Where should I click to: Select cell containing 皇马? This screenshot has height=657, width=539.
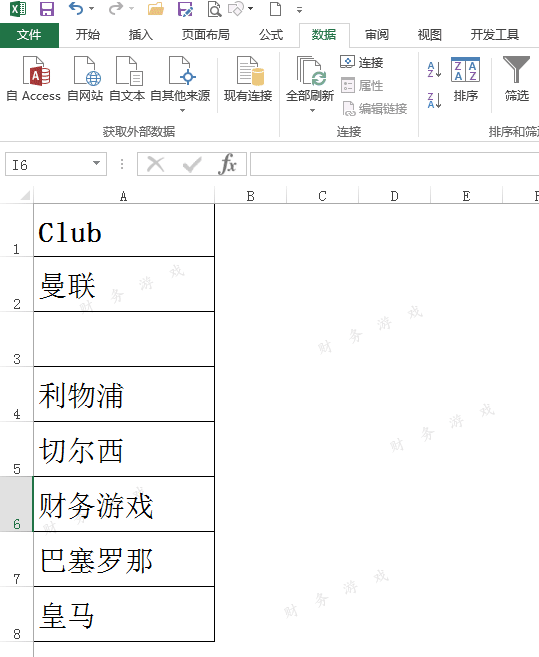(124, 614)
